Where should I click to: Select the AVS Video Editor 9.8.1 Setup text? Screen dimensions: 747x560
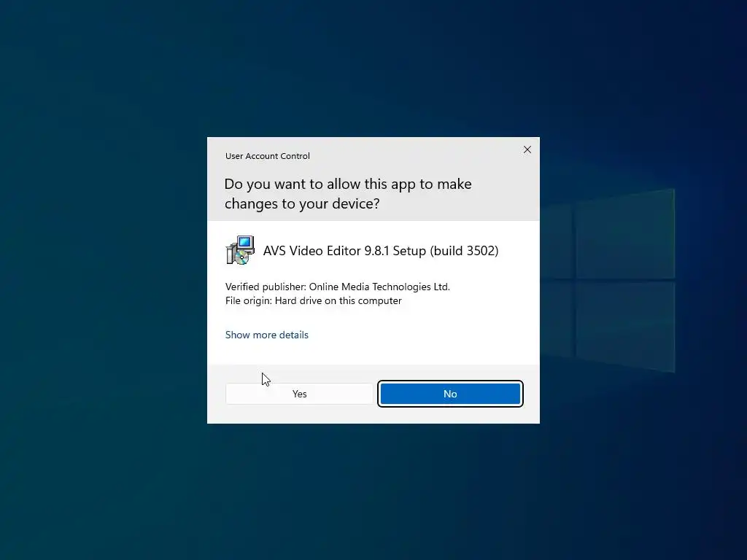[381, 251]
